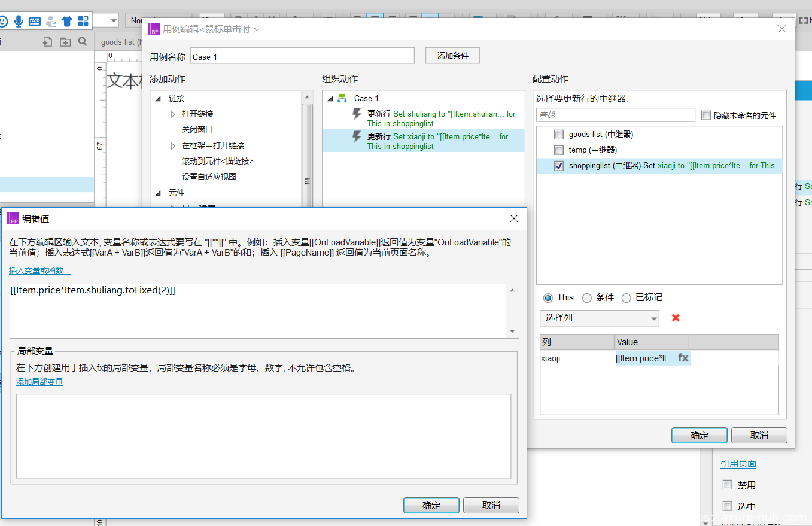Click the expression text editing area
812x526 pixels.
pyautogui.click(x=258, y=311)
